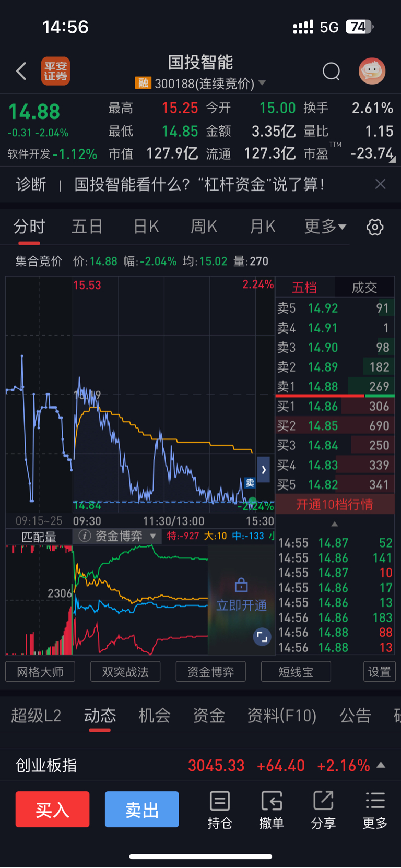The image size is (401, 868).
Task: Open chart settings gear icon
Action: [x=375, y=227]
